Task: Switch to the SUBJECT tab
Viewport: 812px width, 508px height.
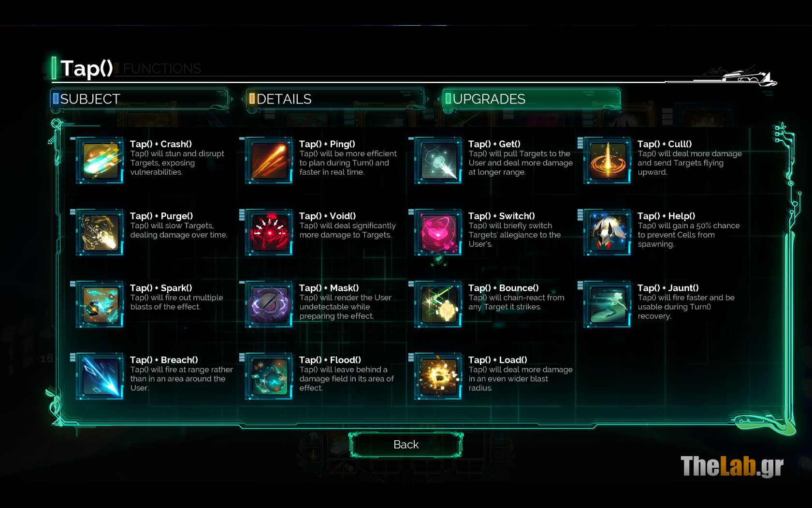Action: (x=140, y=99)
